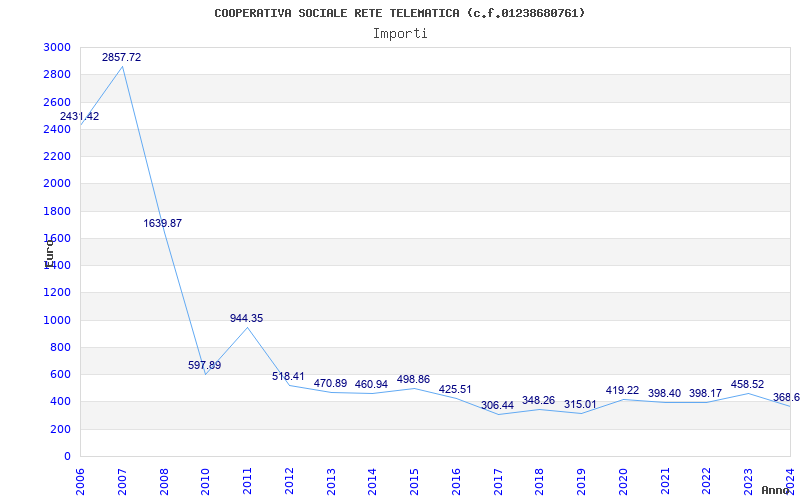The image size is (800, 500).
Task: Select the x-axis year 2008
Action: click(164, 482)
